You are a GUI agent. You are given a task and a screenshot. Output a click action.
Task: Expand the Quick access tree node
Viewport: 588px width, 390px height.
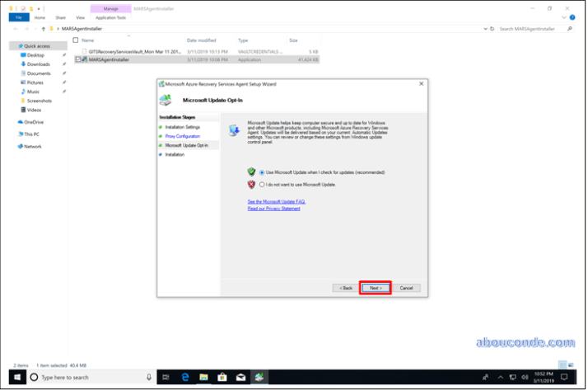[15, 46]
